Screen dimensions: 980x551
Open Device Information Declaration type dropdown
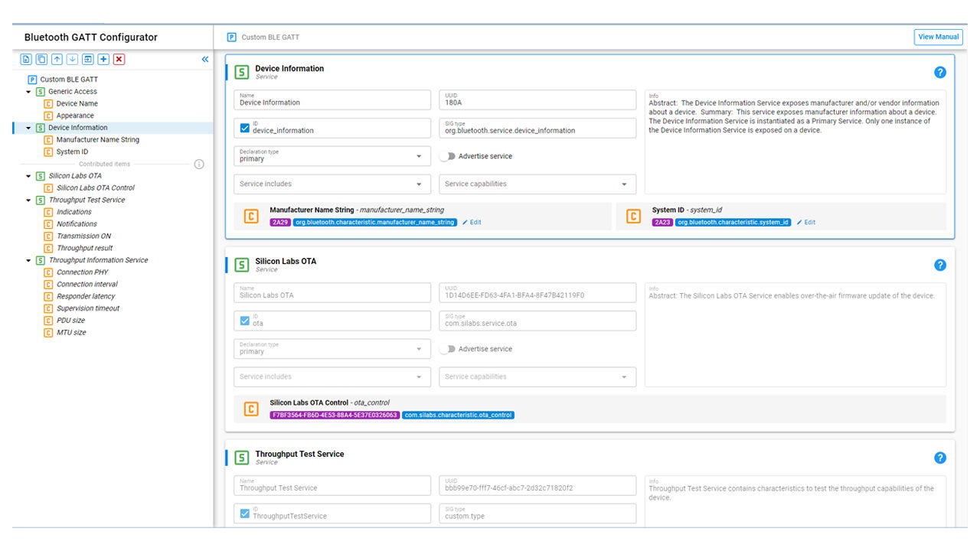click(332, 156)
